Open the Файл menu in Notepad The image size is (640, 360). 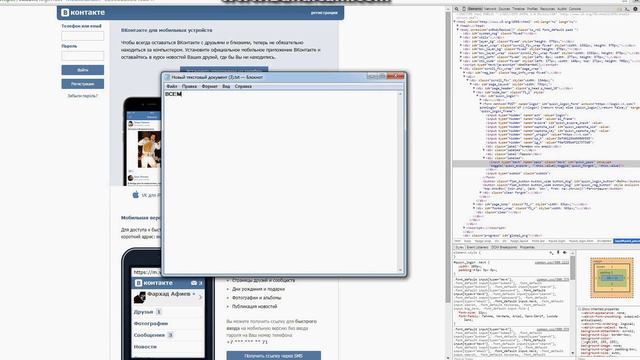[x=172, y=87]
